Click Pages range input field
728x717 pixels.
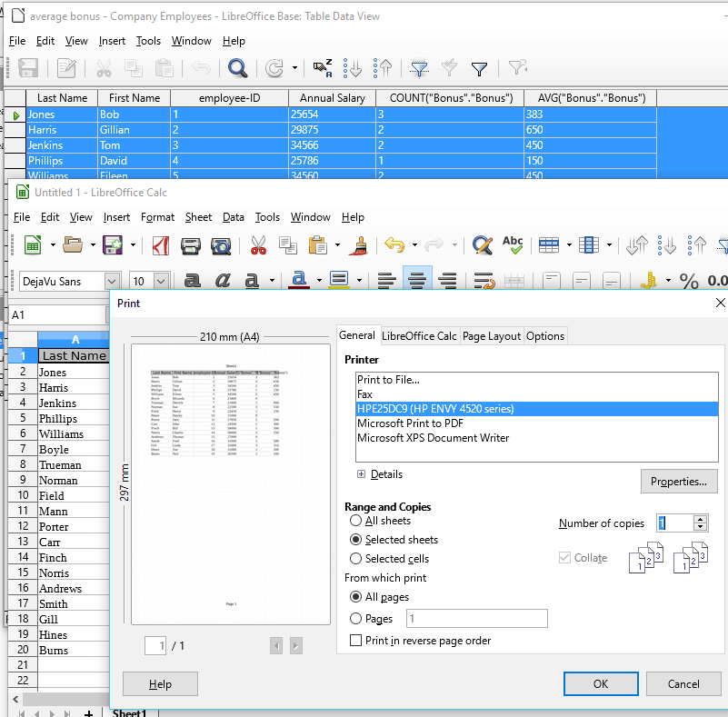pos(477,618)
